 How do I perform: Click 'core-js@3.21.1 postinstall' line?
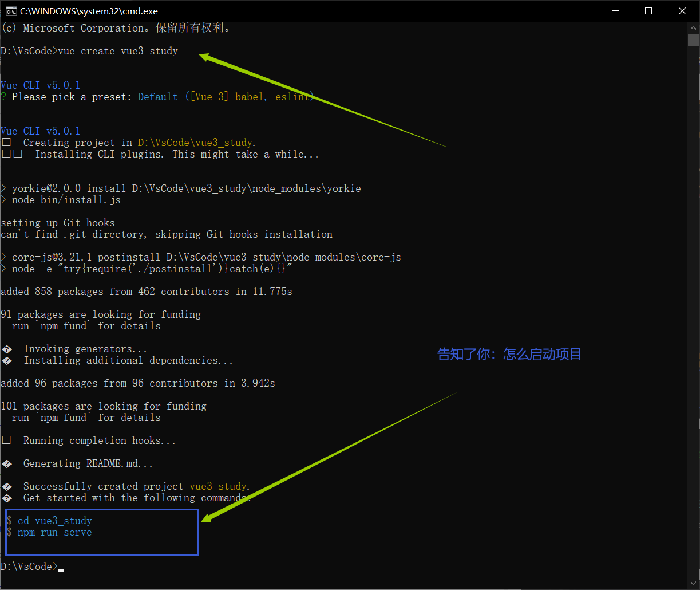201,257
